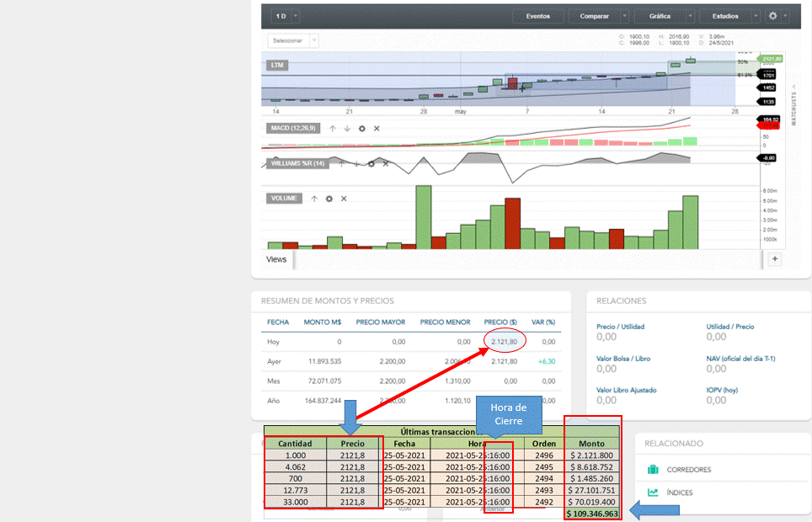Sort by PRECIO ($) column header

click(500, 322)
